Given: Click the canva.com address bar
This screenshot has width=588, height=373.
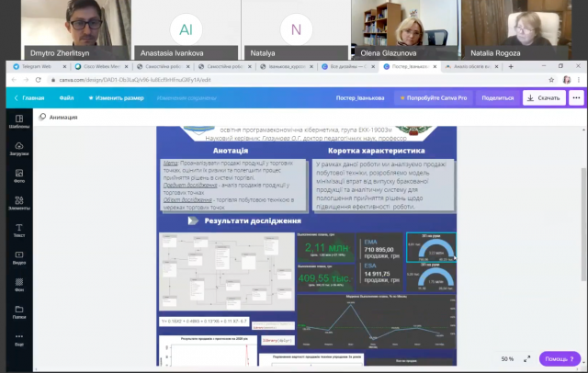Looking at the screenshot, I should coord(296,80).
